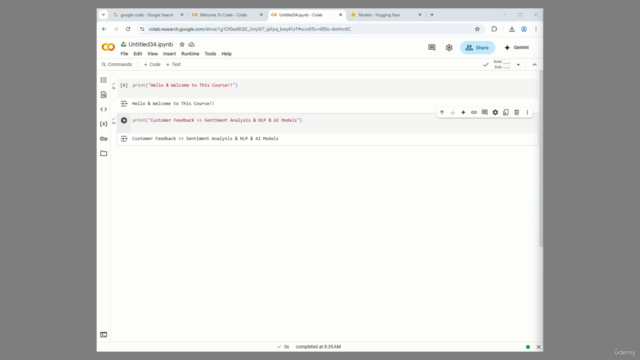
Task: Mirror cell in tab icon
Action: 506,112
